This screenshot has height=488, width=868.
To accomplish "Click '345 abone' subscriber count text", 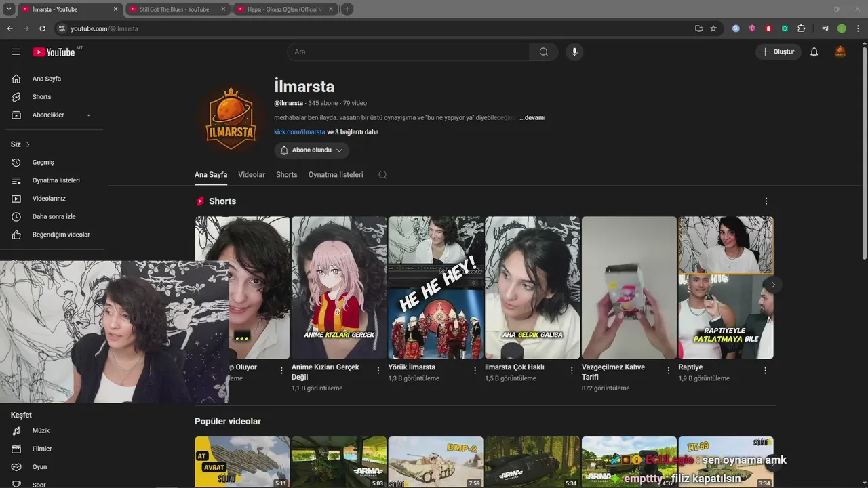I will tap(323, 103).
